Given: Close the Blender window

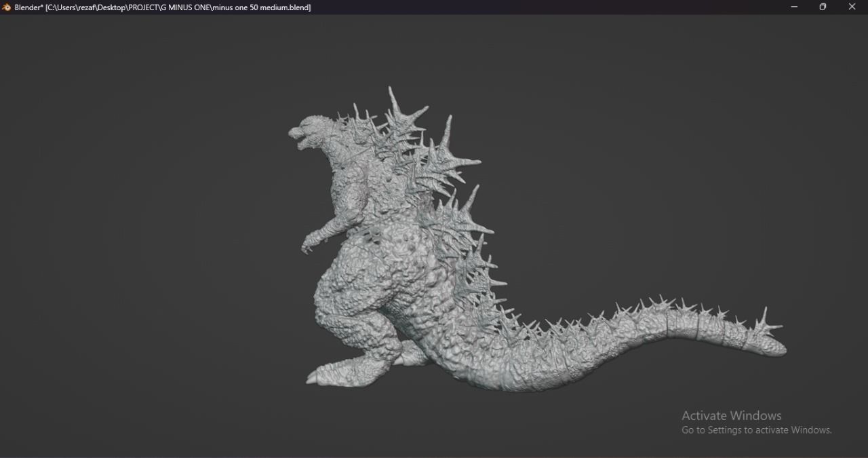Looking at the screenshot, I should [x=852, y=7].
